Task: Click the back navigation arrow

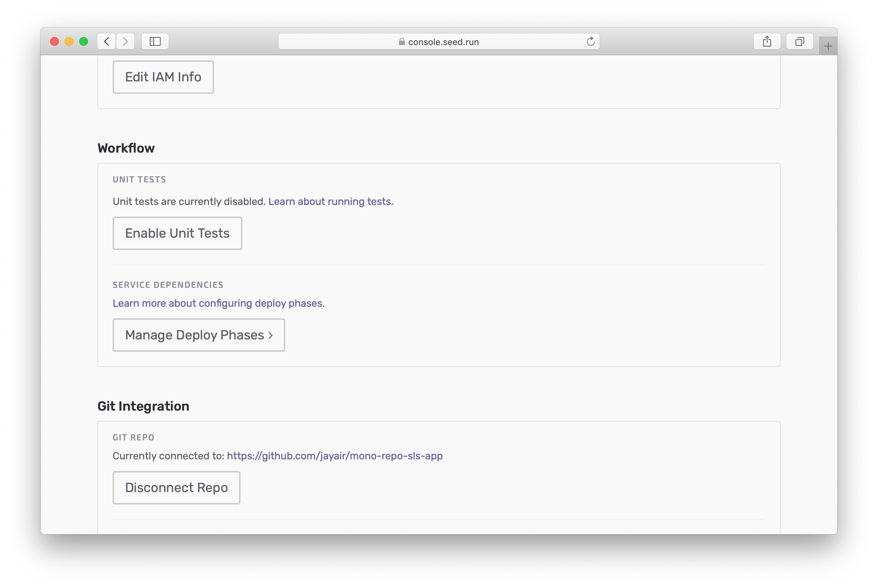Action: (x=107, y=41)
